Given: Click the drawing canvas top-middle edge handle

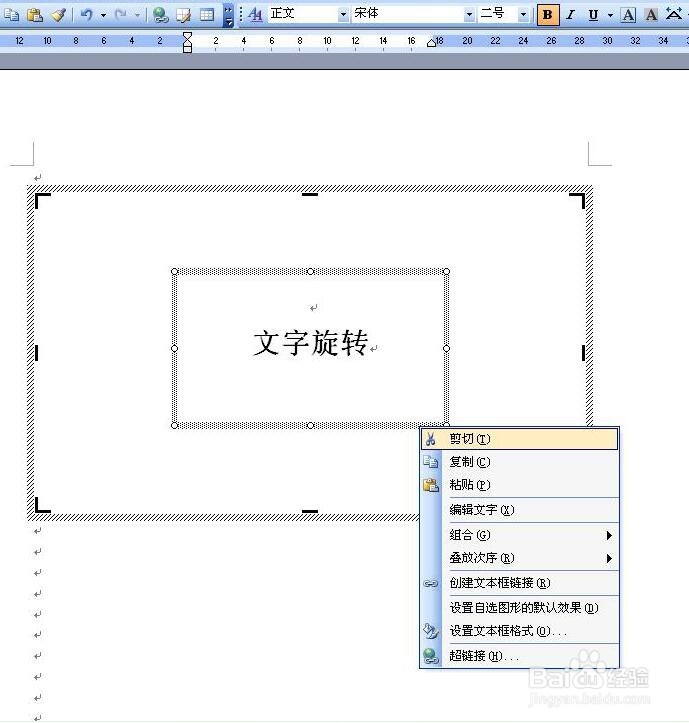Looking at the screenshot, I should pyautogui.click(x=310, y=194).
